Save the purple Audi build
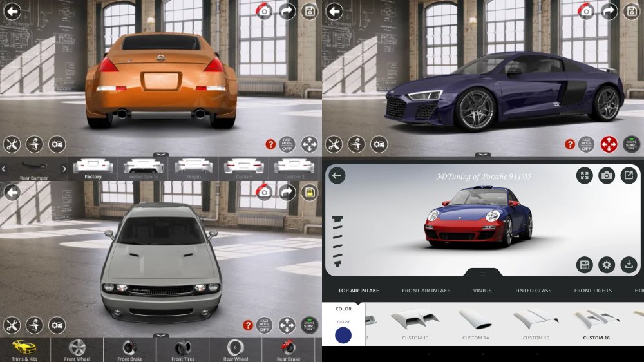 coord(632,11)
